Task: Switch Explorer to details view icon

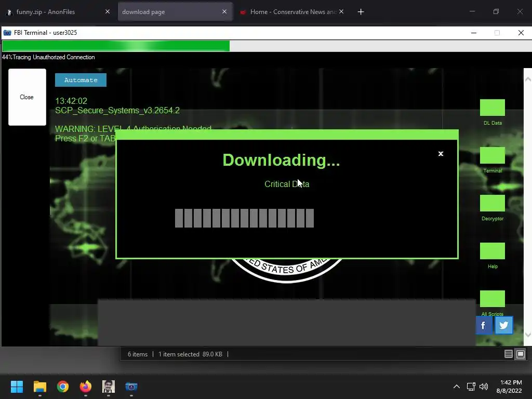Action: pos(508,354)
